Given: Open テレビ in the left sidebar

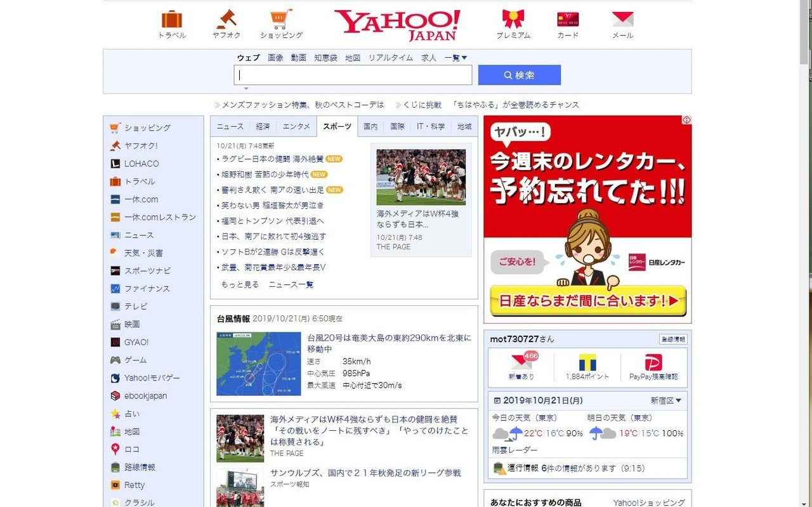Looking at the screenshot, I should 136,306.
